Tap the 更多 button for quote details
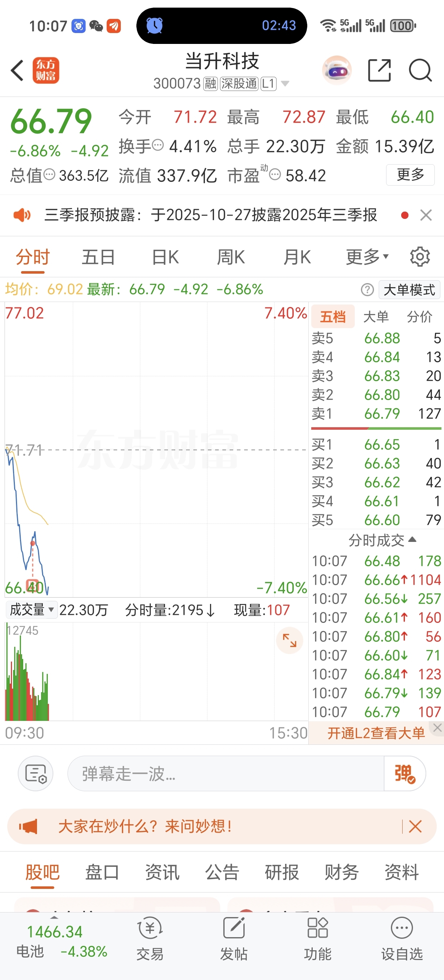Image resolution: width=444 pixels, height=980 pixels. click(x=410, y=175)
